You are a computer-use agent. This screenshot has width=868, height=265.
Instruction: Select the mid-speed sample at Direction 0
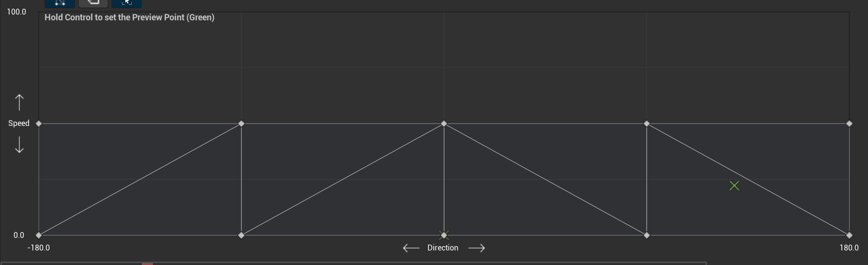(x=444, y=124)
